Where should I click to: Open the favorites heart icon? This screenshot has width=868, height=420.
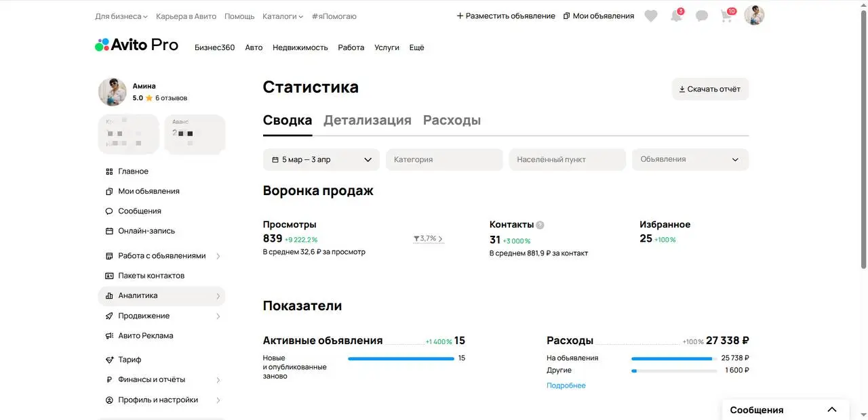(x=651, y=16)
